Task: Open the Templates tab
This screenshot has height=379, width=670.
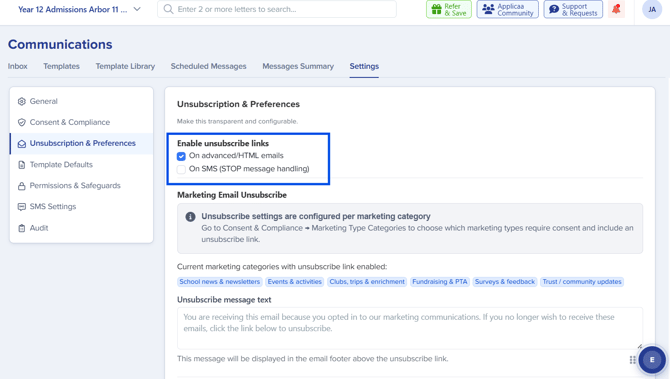Action: coord(61,66)
